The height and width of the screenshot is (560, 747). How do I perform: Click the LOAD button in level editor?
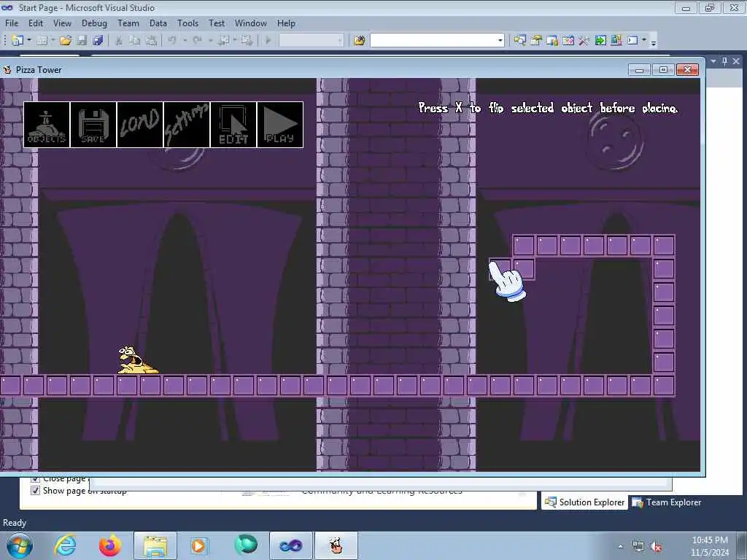click(140, 125)
